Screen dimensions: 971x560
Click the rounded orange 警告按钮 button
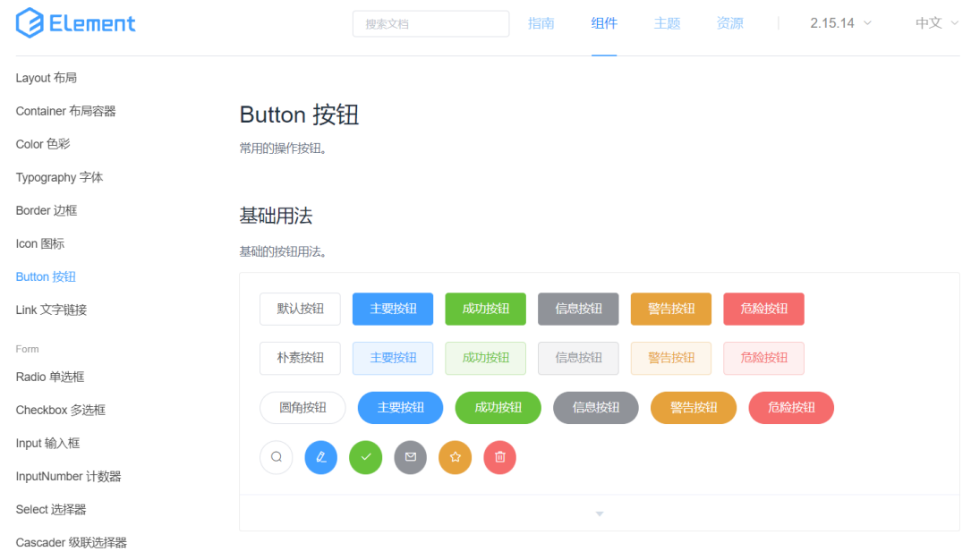click(694, 407)
